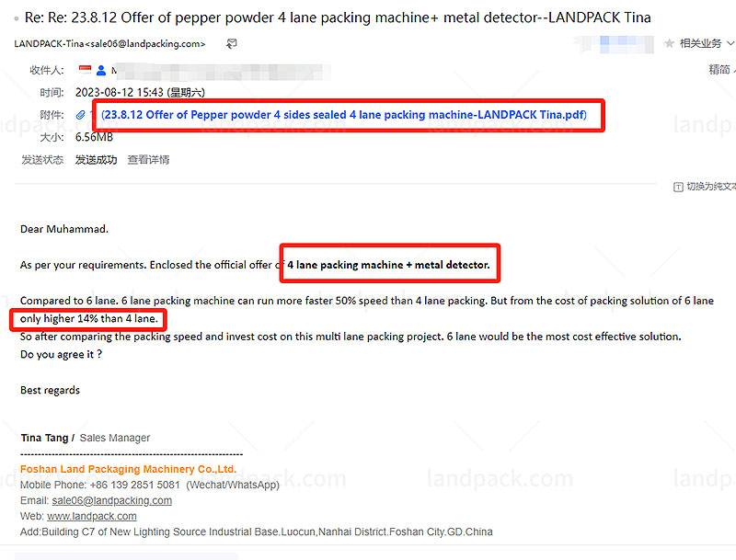Open 查看详情 for sending status
The height and width of the screenshot is (560, 736).
[148, 160]
